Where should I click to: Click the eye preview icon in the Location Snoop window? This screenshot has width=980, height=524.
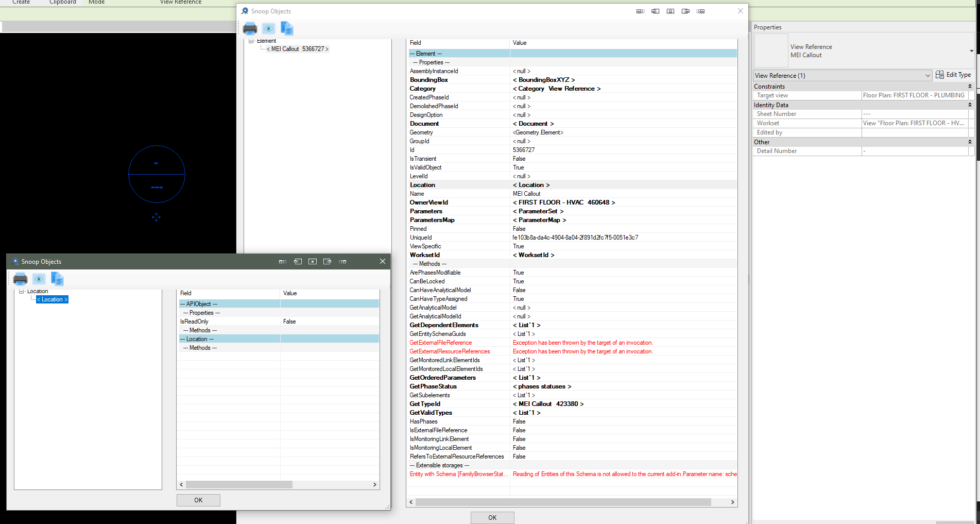point(39,279)
